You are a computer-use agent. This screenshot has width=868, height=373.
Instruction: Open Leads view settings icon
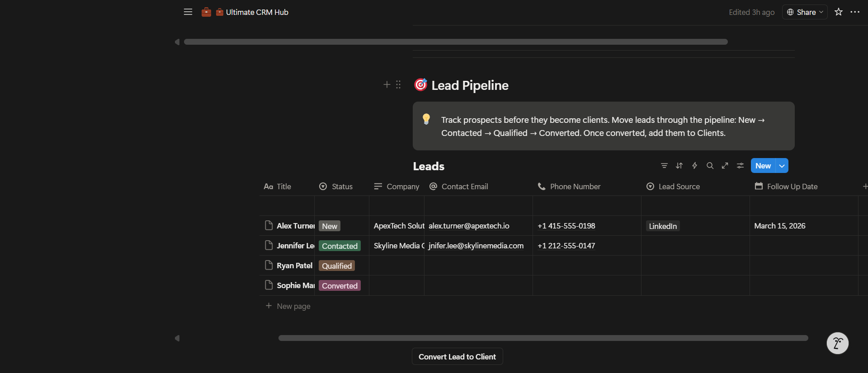pyautogui.click(x=740, y=166)
